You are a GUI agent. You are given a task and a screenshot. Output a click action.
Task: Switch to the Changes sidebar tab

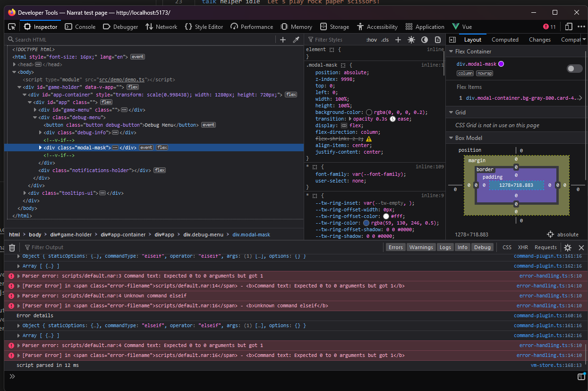point(540,40)
